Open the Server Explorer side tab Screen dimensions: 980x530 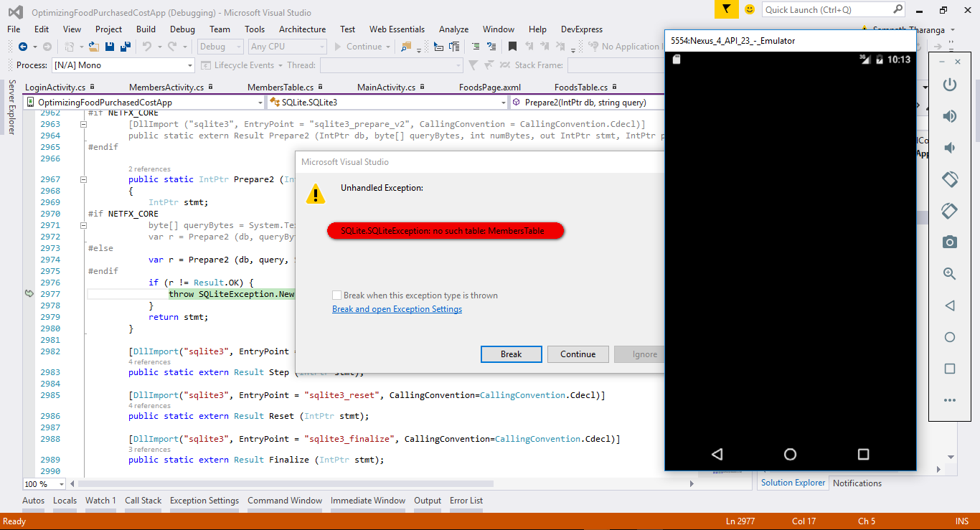[x=11, y=107]
